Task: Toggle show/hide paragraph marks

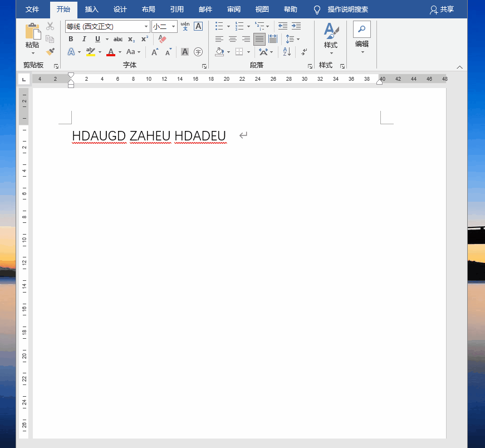Action: pyautogui.click(x=304, y=52)
